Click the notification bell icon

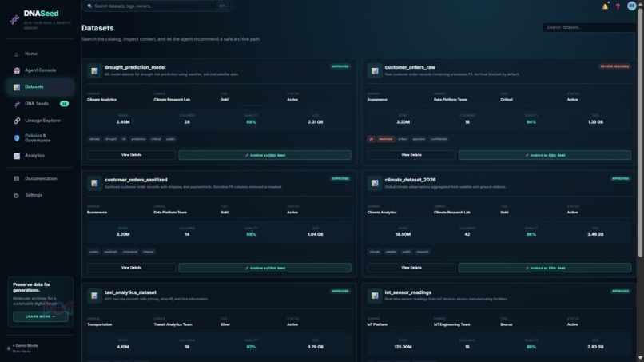pos(605,6)
